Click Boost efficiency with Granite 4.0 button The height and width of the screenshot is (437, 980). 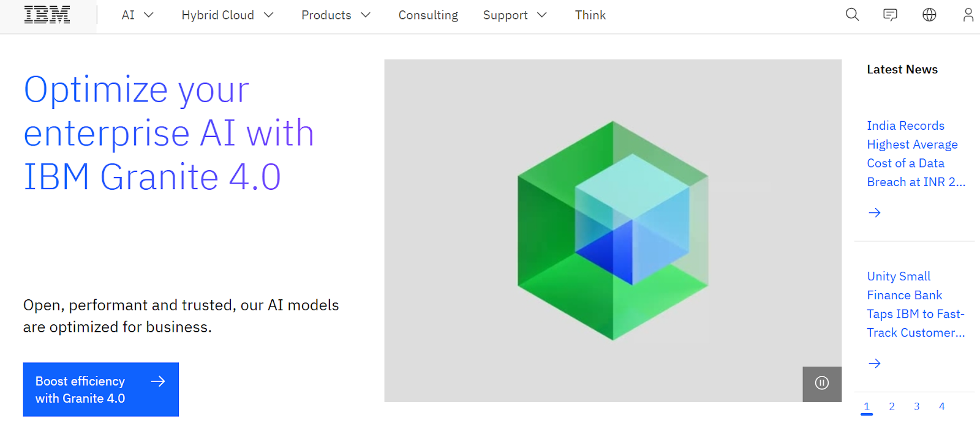point(100,389)
